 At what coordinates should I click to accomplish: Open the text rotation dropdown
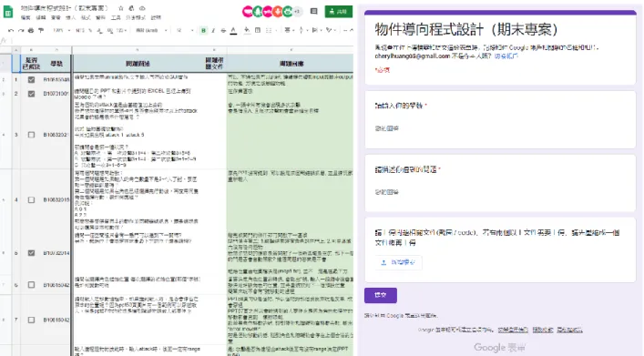(x=330, y=30)
